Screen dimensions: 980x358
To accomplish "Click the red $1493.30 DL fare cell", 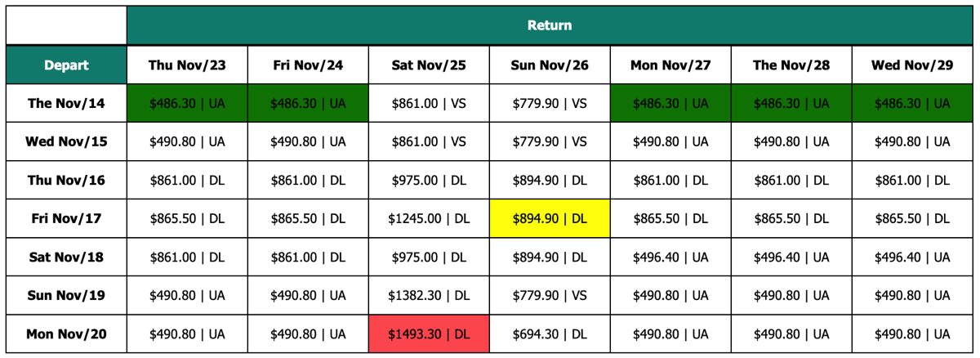I will [429, 333].
